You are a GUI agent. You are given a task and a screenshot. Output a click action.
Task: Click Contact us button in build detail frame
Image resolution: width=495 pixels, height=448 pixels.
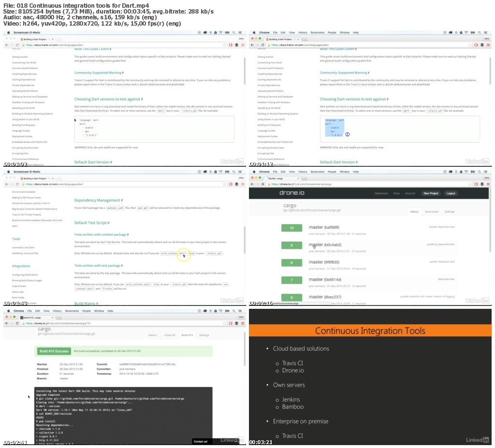click(x=201, y=441)
